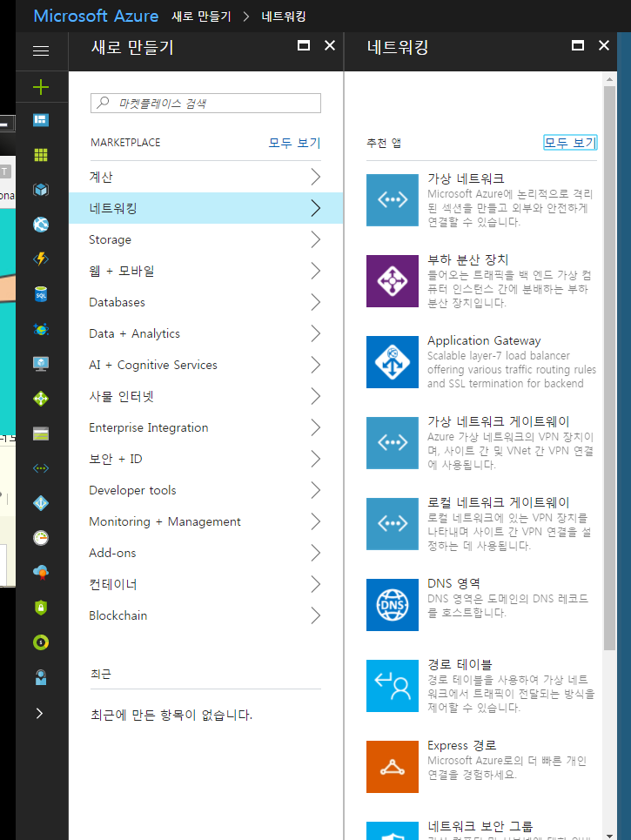Open Virtual machines monitor sidebar icon
Image resolution: width=631 pixels, height=840 pixels.
pyautogui.click(x=41, y=364)
